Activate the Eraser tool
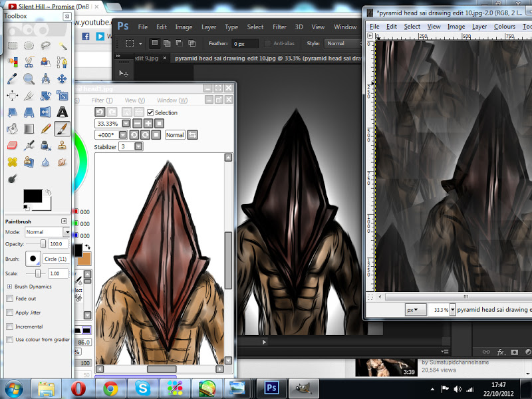Screen dimensions: 532x399 pos(12,145)
